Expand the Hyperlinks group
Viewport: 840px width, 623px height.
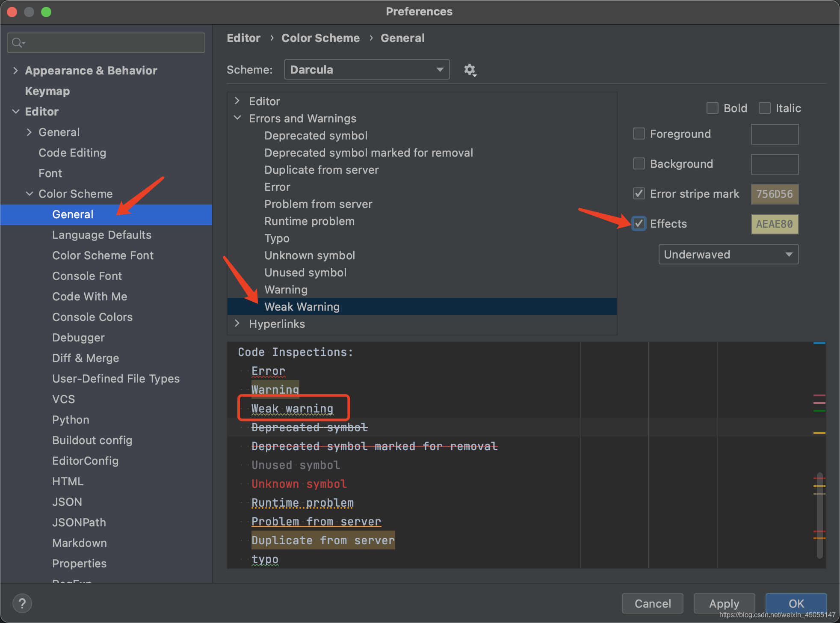(237, 323)
